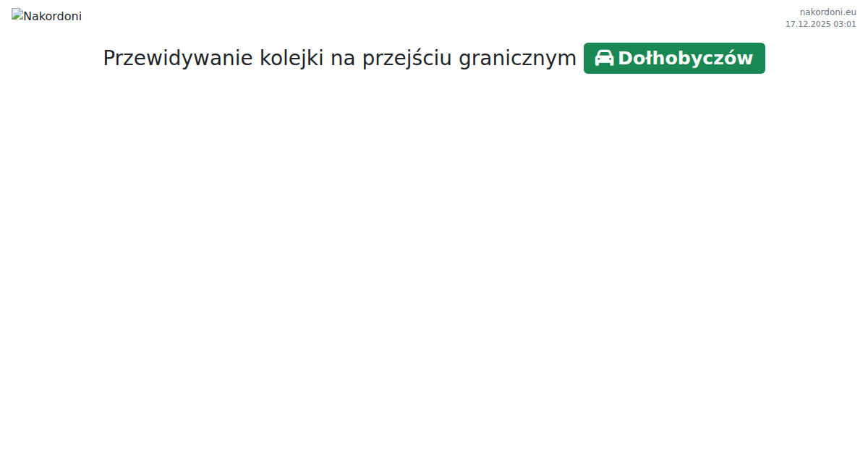Open the nakordoni.eu link
This screenshot has width=868, height=471.
(827, 12)
